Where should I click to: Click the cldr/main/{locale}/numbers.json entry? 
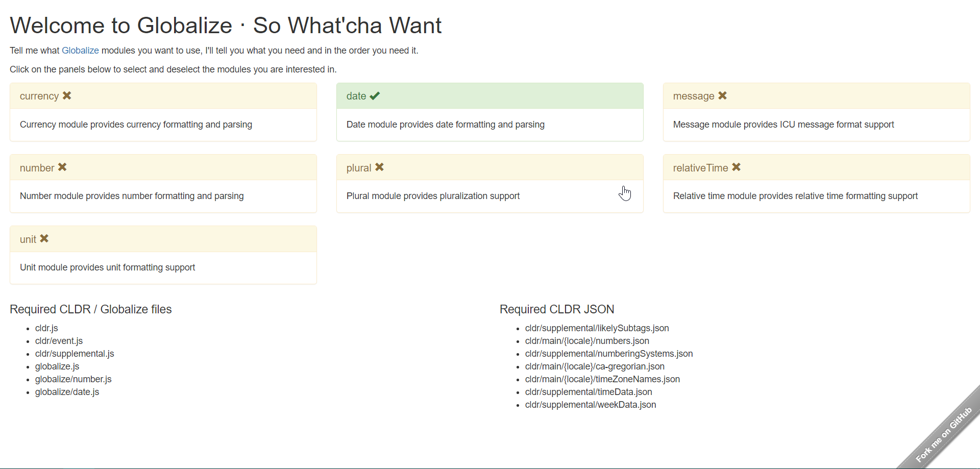coord(587,341)
